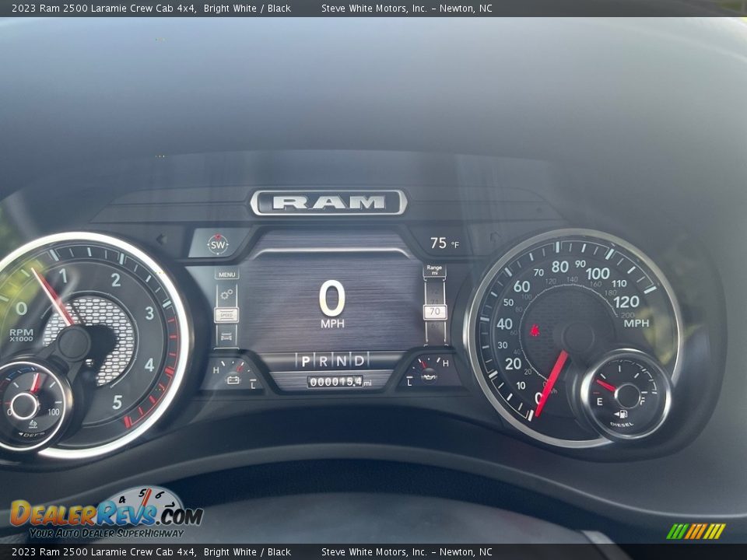Click the top title '2023 Ram 2500 Laramie Crew Cab 4x4'
Screen dimensions: 747x560
pyautogui.click(x=103, y=8)
